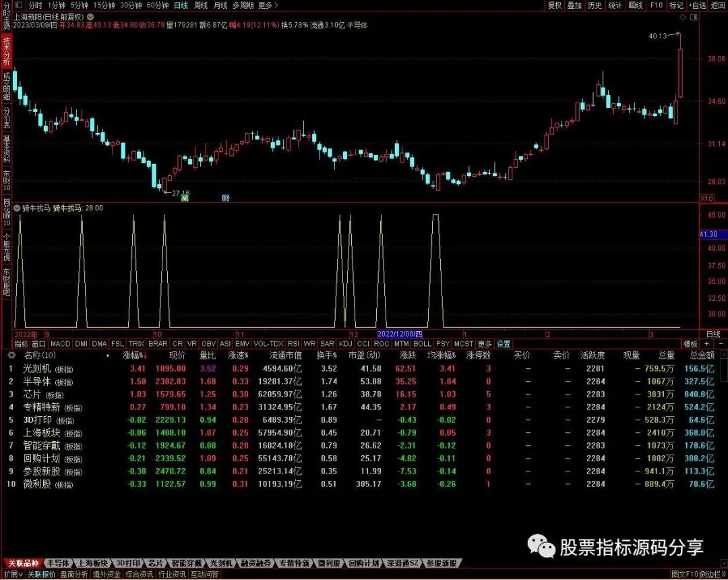Select the 分时 period
Viewport: 728px width, 580px height.
point(35,5)
